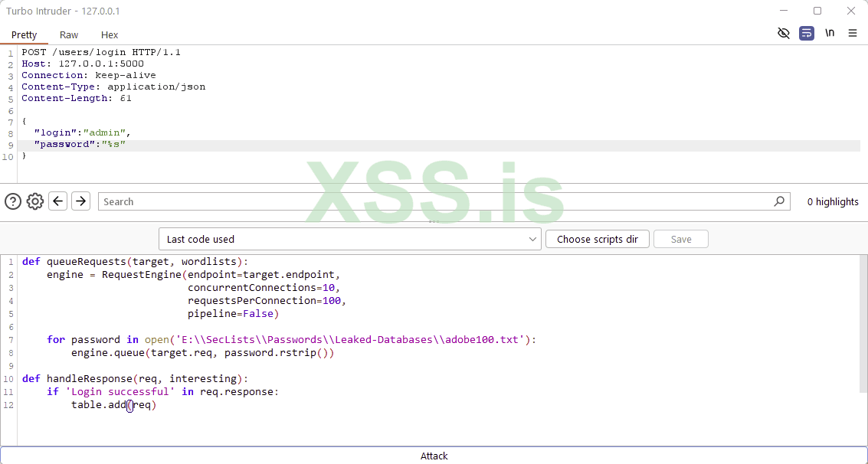Open search help question mark icon
868x464 pixels.
pos(13,201)
